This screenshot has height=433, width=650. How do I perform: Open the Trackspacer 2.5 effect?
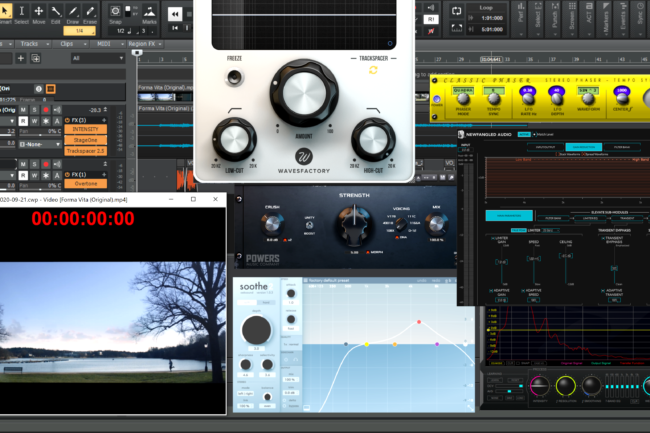[x=85, y=151]
